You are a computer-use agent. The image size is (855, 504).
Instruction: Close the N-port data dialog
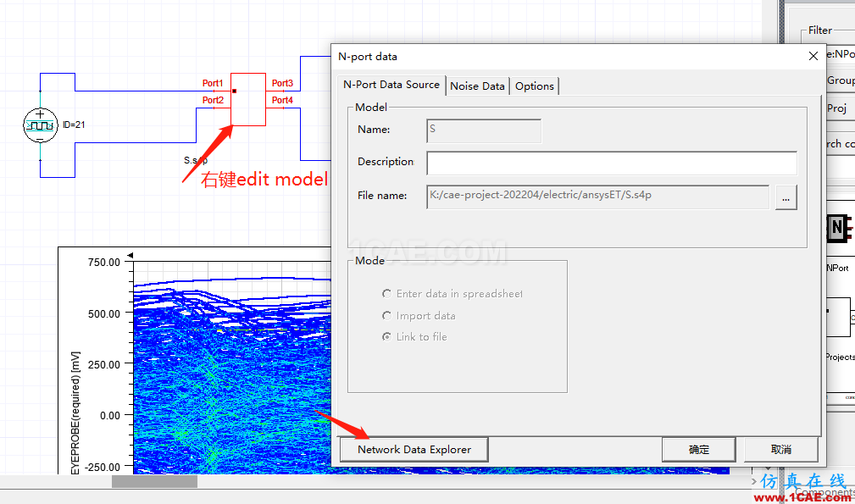click(x=813, y=56)
